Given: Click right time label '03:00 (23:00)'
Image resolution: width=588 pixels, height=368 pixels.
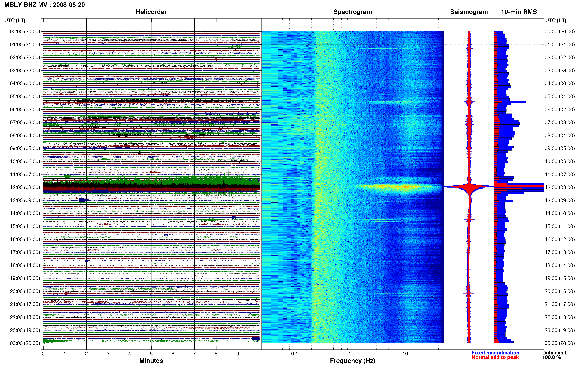Looking at the screenshot, I should click(x=560, y=71).
